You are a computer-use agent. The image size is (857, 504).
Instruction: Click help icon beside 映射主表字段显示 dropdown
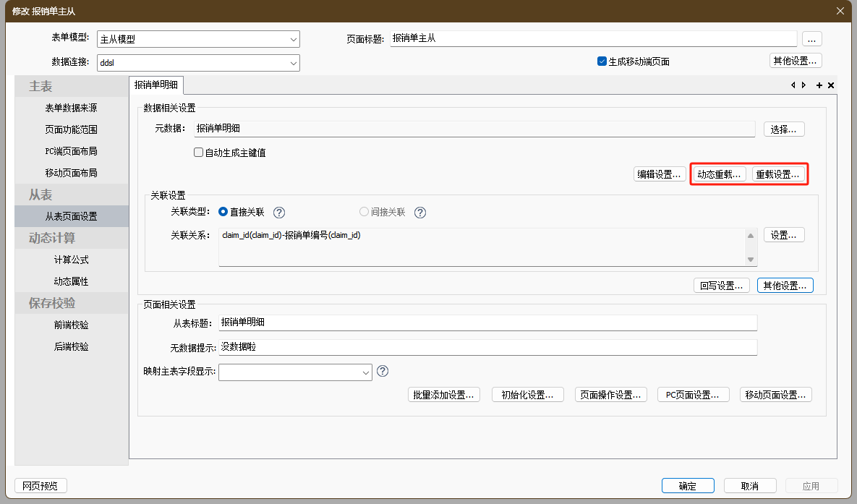tap(383, 371)
